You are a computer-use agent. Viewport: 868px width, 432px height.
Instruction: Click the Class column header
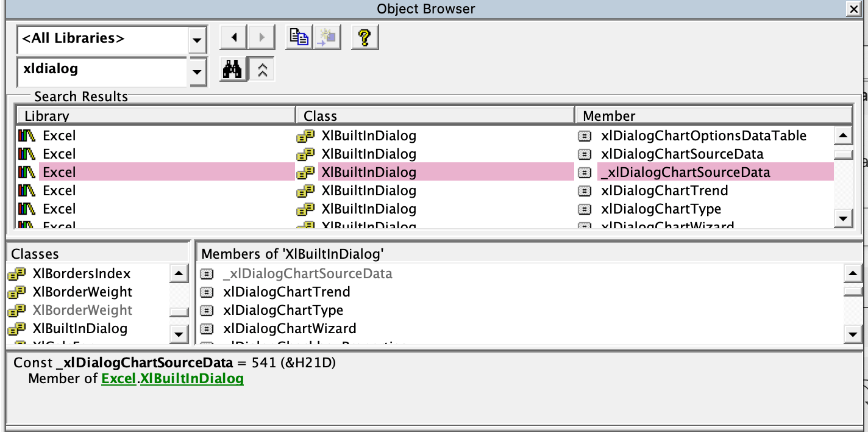coord(435,116)
